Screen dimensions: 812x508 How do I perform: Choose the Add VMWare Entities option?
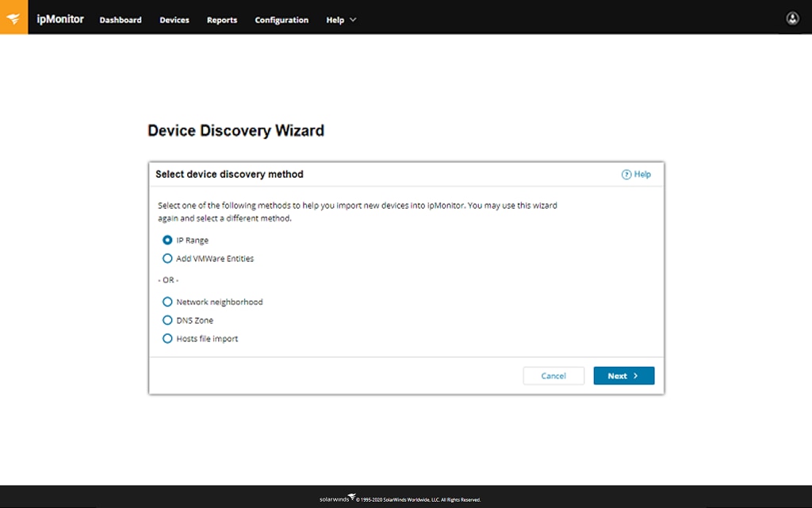pyautogui.click(x=167, y=258)
